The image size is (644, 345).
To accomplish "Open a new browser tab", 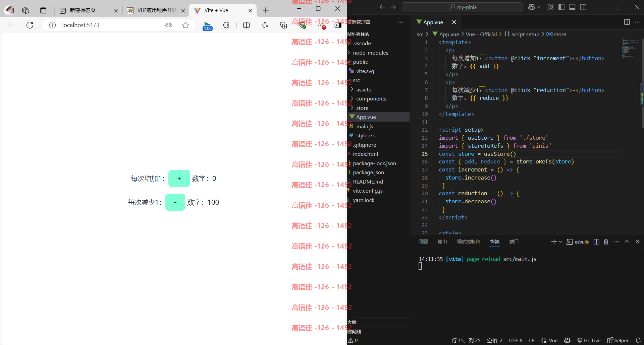I will pos(266,10).
